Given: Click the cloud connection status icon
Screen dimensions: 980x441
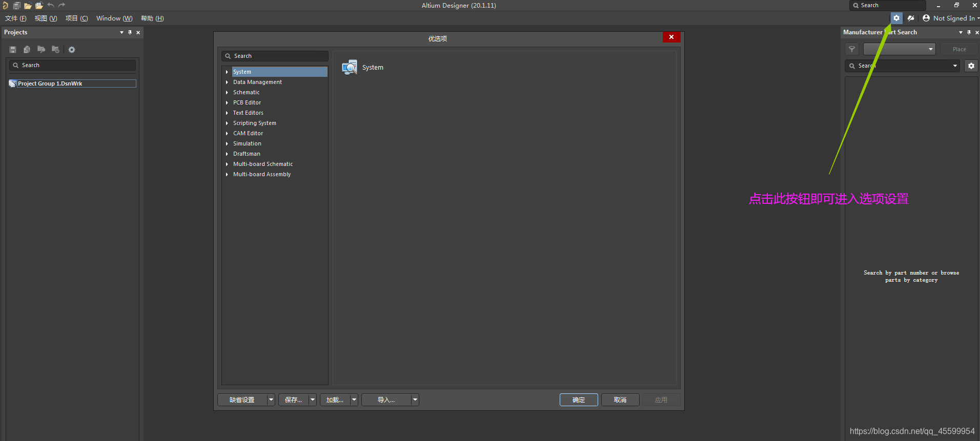Looking at the screenshot, I should click(x=911, y=18).
